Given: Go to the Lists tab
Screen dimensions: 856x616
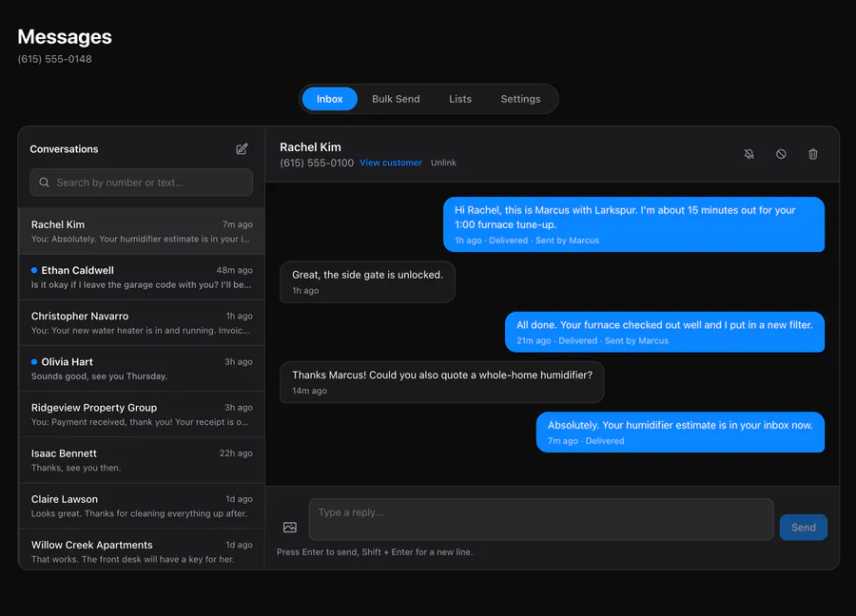Looking at the screenshot, I should coord(460,99).
